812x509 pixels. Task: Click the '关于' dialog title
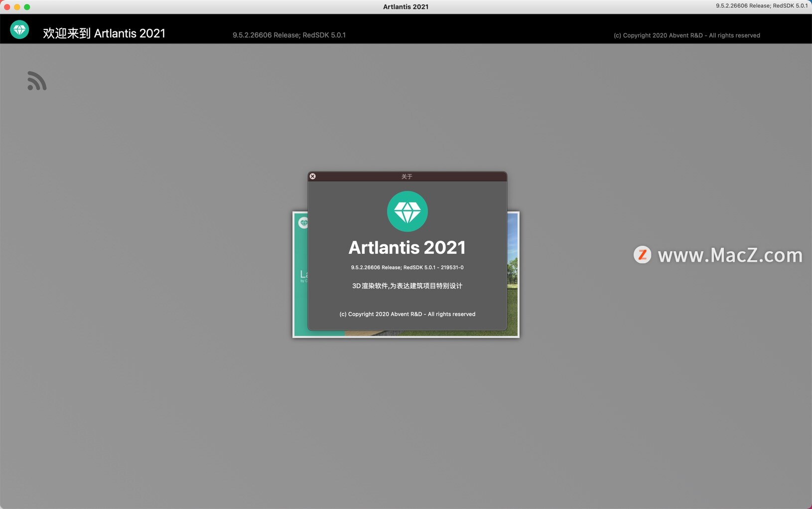407,176
